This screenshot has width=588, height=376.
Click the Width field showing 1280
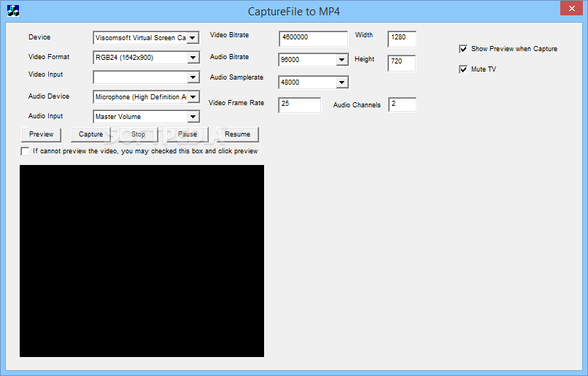point(402,39)
